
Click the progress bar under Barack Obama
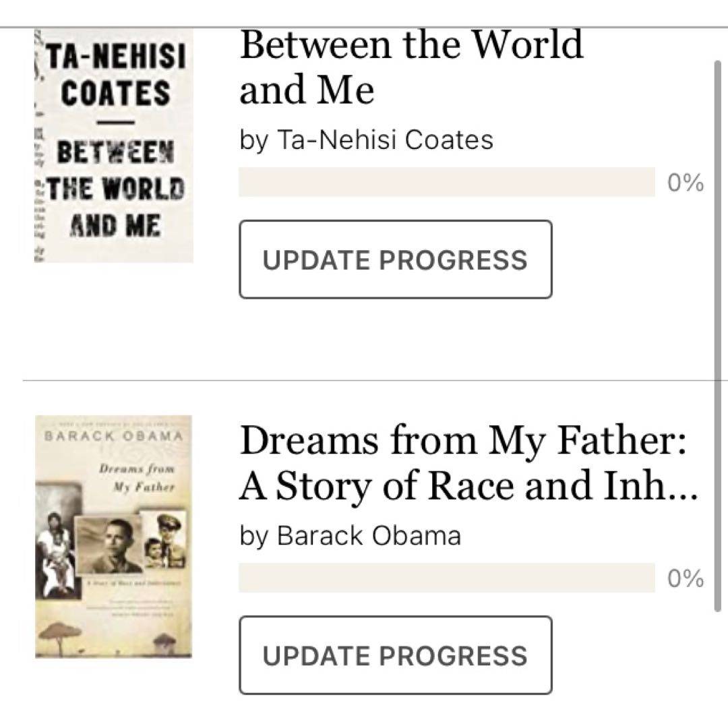point(446,578)
